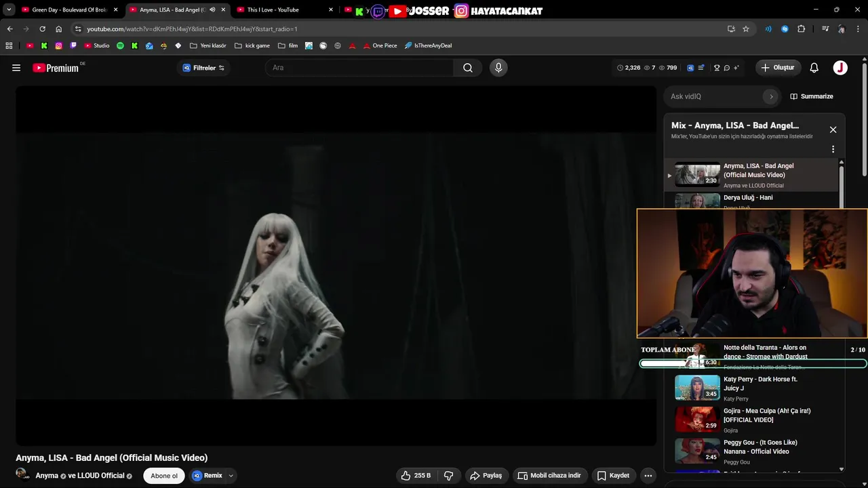Submit Ask vidIQ arrow button

(x=771, y=96)
